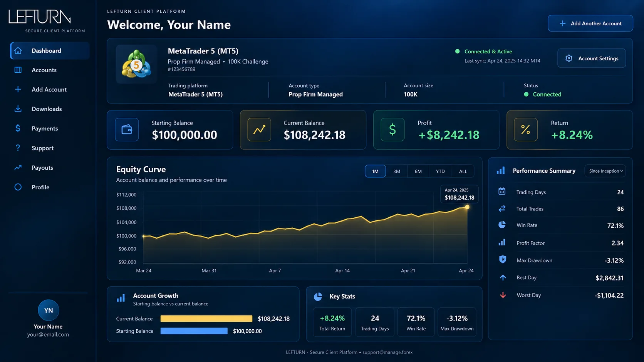Click the Apr 24 data point on equity curve
The height and width of the screenshot is (362, 644).
tap(467, 207)
